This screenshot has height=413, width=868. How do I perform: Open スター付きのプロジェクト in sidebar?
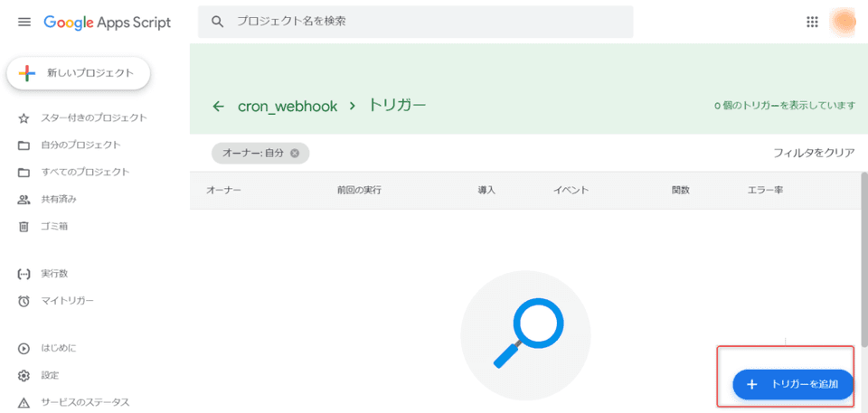click(93, 117)
